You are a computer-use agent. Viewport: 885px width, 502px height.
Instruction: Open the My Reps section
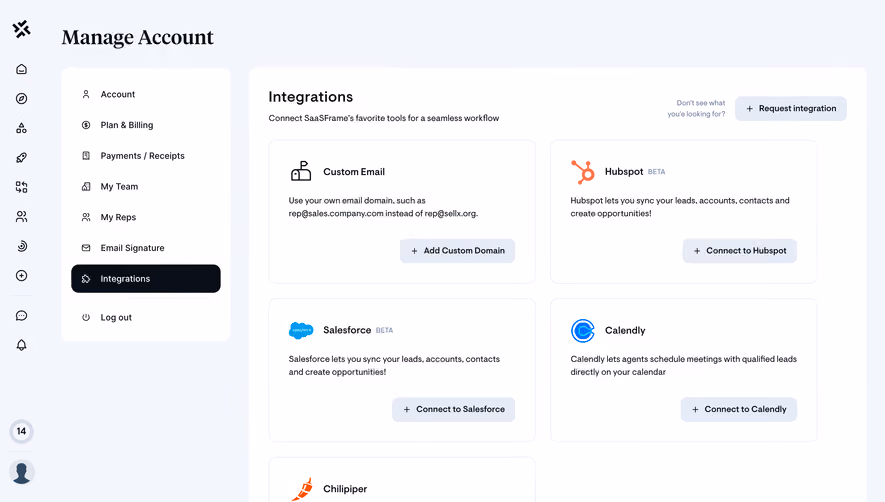[x=146, y=217]
